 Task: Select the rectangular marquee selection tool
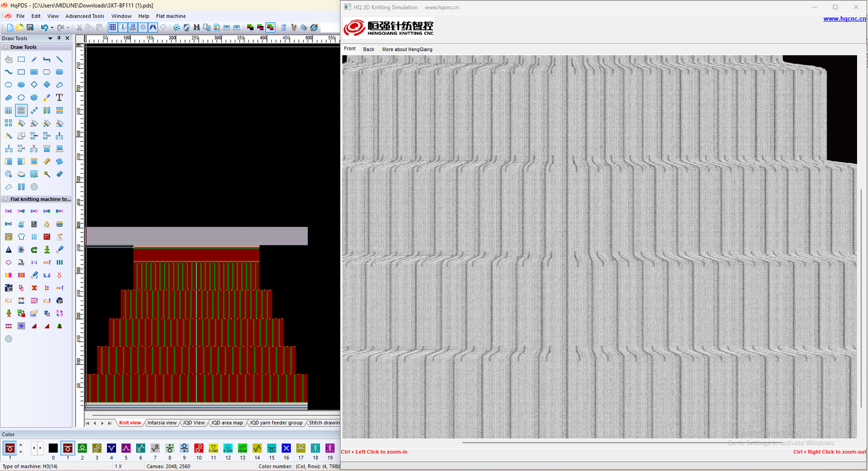click(21, 59)
